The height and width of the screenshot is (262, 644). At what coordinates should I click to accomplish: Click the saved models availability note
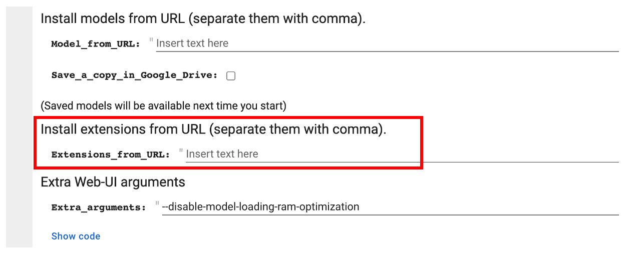click(x=163, y=105)
